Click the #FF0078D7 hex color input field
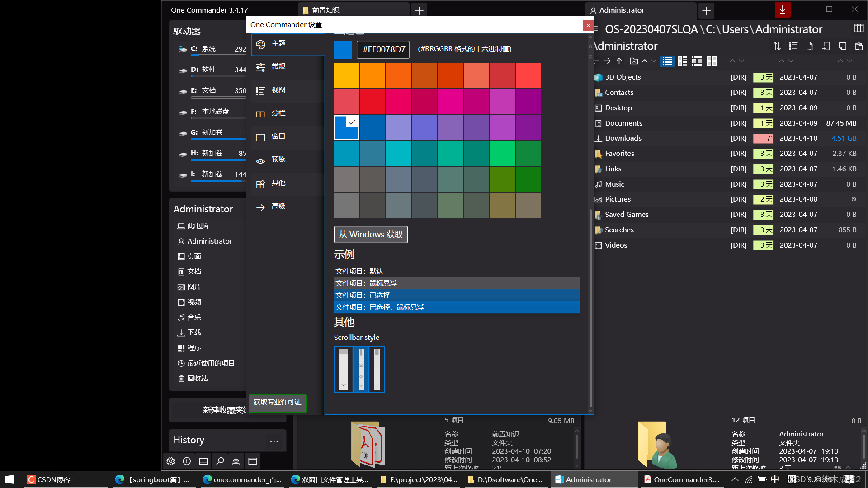 click(x=383, y=49)
